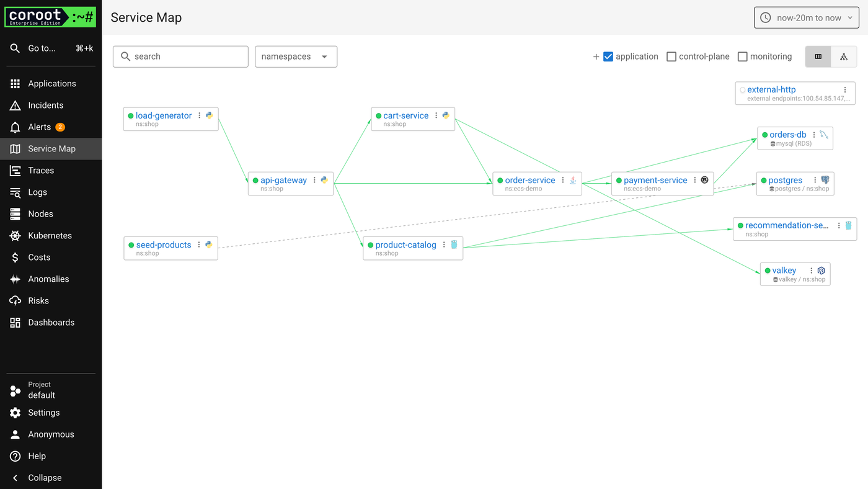This screenshot has width=868, height=489.
Task: Open the payment-service application link
Action: click(655, 180)
